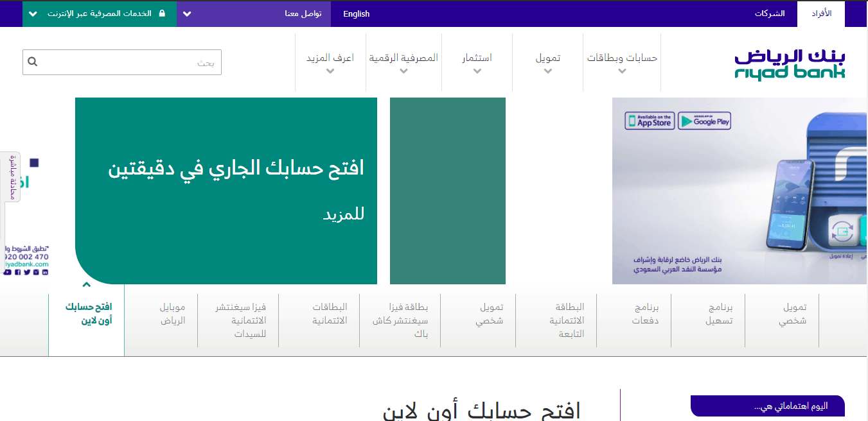Click the text بنك الرياض خاضع لرقابة وإشراف
Screen dimensions: 868x421
pyautogui.click(x=677, y=259)
